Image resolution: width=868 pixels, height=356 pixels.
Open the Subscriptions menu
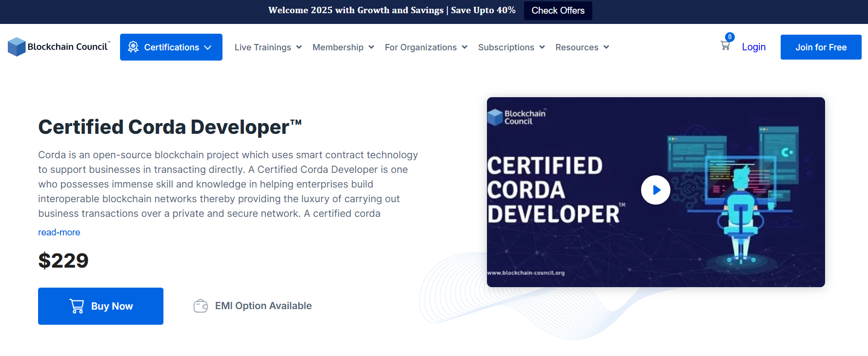point(511,47)
